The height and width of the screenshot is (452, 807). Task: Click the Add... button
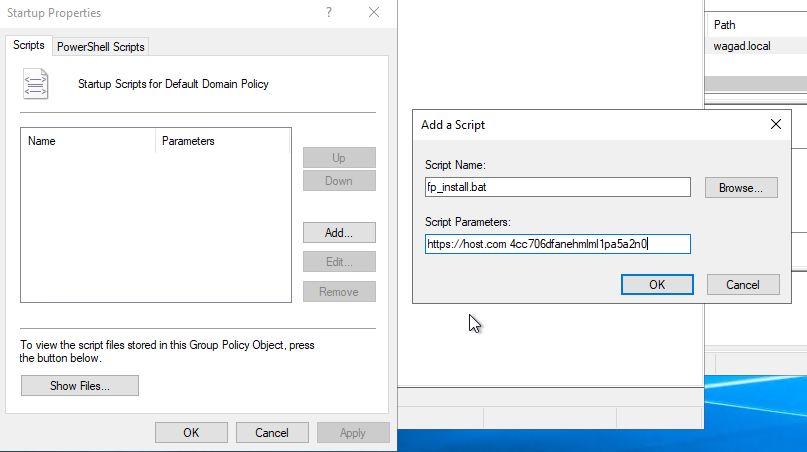(x=339, y=233)
